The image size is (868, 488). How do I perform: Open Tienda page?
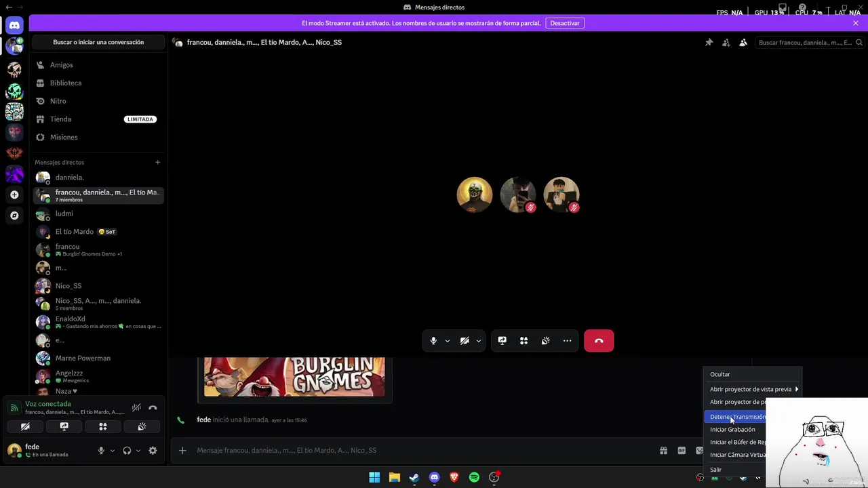tap(98, 119)
